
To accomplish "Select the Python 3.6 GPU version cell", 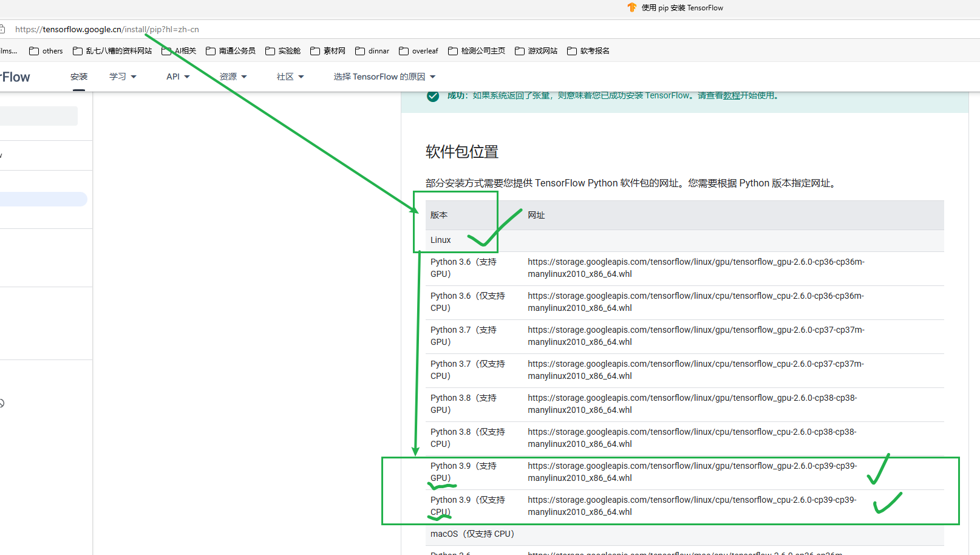I will (474, 268).
